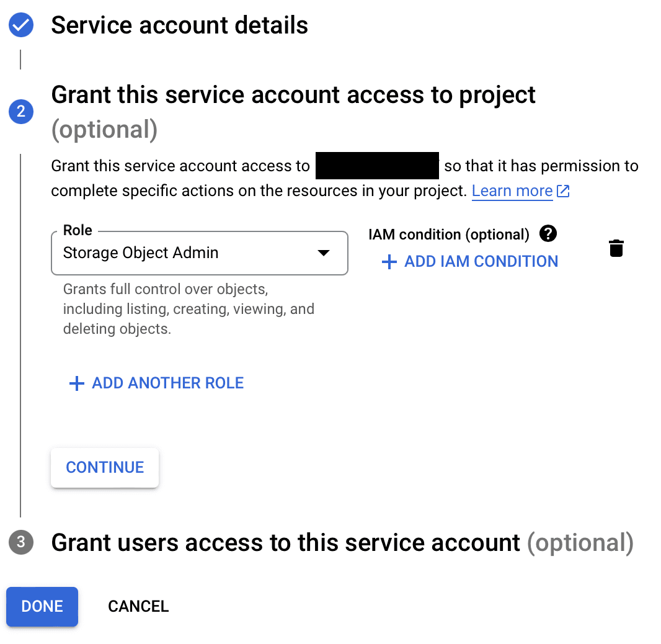Viewport: 661px width, 644px height.
Task: Open the Role field showing Storage Object Admin
Action: tap(186, 253)
